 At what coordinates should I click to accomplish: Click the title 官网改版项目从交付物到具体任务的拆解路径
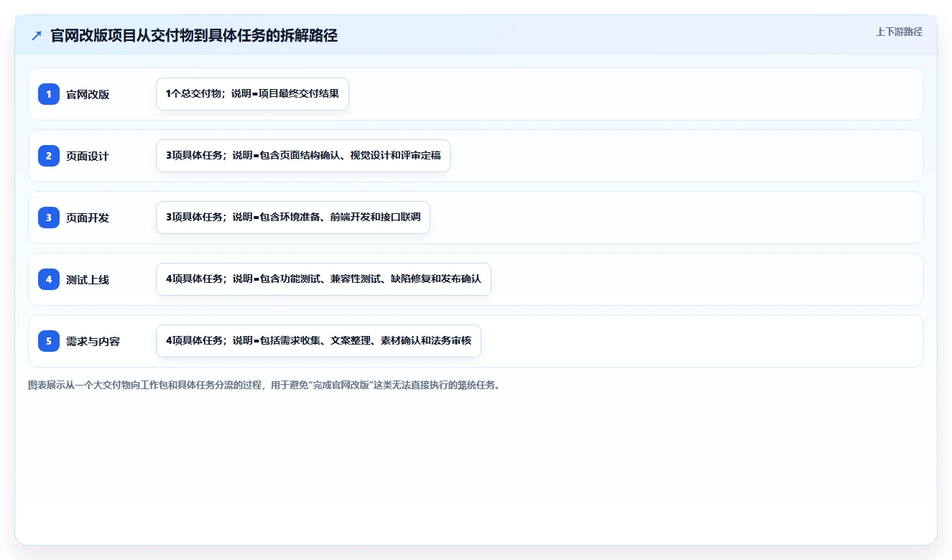click(194, 36)
